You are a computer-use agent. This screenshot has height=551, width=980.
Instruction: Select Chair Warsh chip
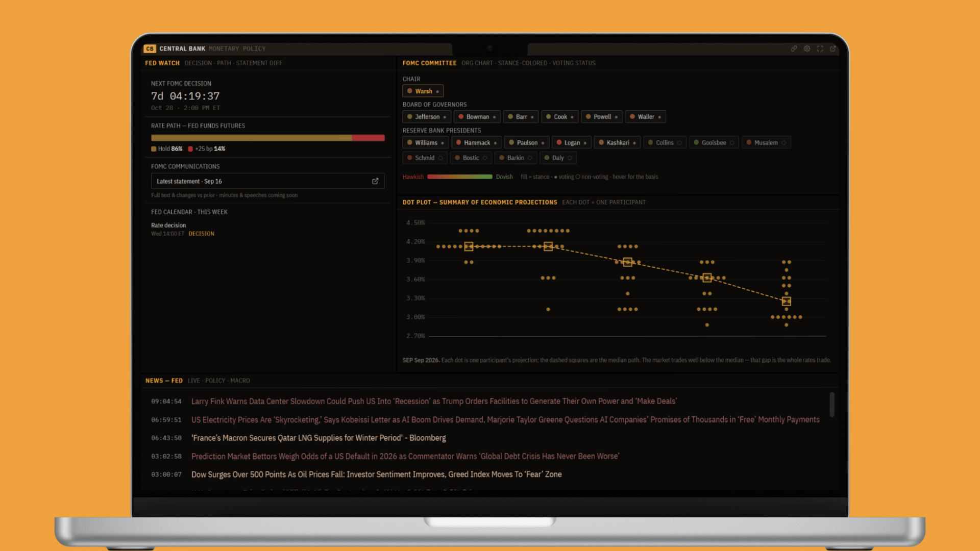coord(423,91)
